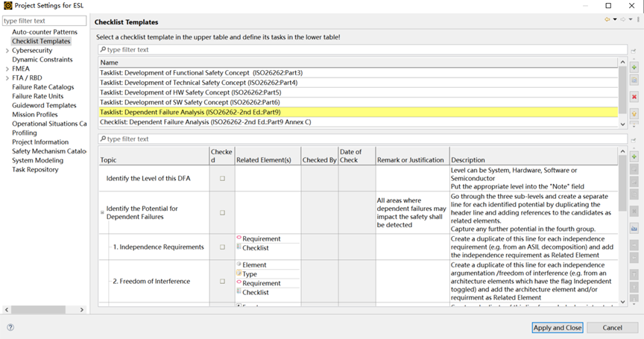Open Mission Profiles settings page
The height and width of the screenshot is (339, 644).
click(x=35, y=115)
